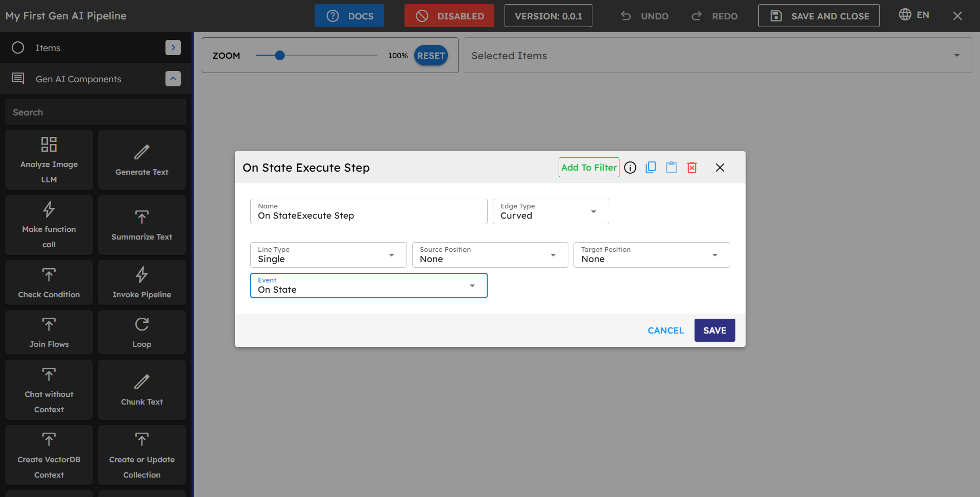This screenshot has height=497, width=980.
Task: Click the Add To Filter button
Action: click(x=589, y=168)
